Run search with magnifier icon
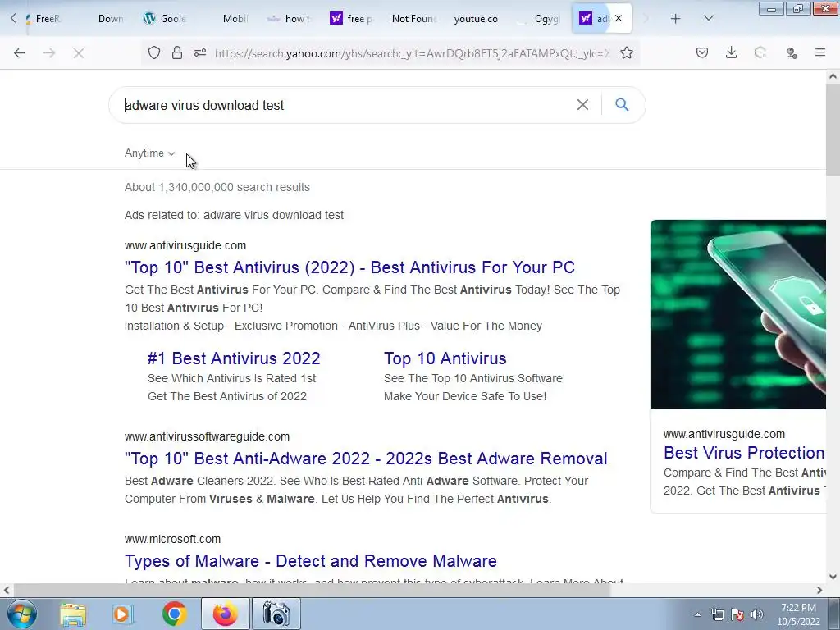 622,104
